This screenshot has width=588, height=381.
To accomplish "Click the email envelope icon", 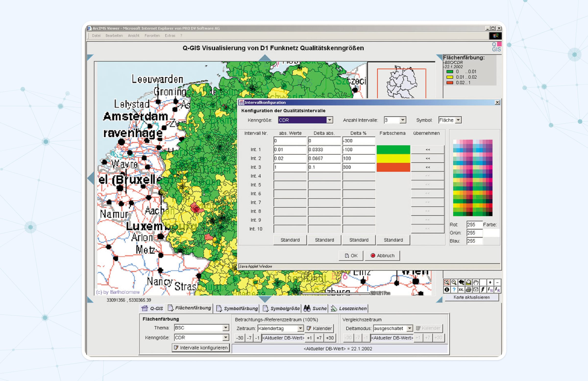I will click(476, 289).
